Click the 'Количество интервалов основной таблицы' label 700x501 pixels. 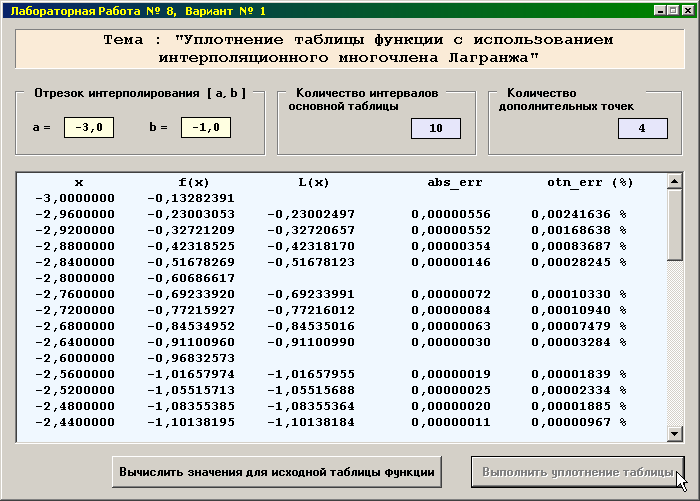(363, 100)
